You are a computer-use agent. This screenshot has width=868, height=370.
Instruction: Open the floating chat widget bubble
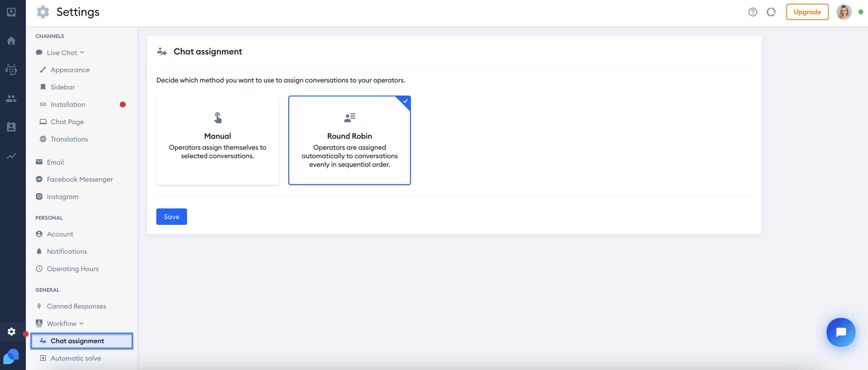841,332
